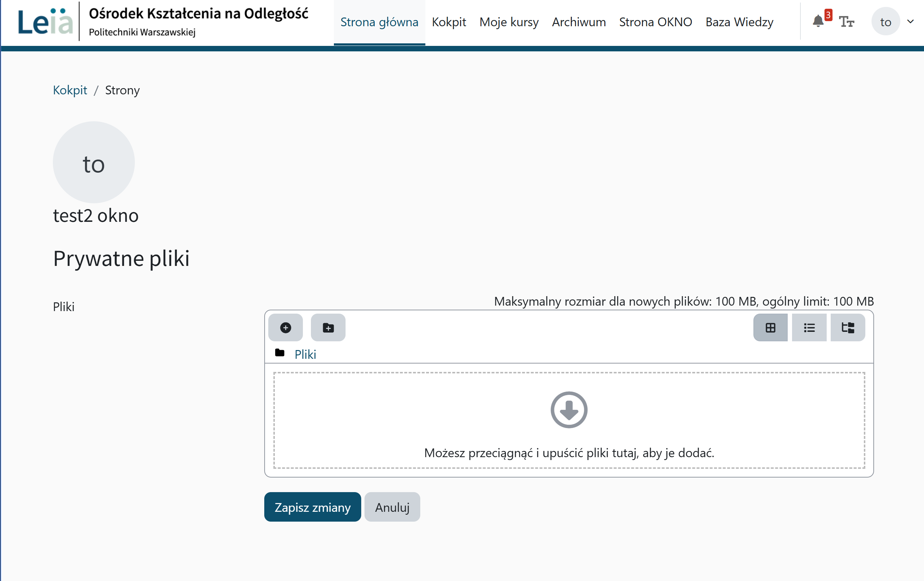The height and width of the screenshot is (581, 924).
Task: Click the user avatar circle showing 'to'
Action: click(x=886, y=21)
